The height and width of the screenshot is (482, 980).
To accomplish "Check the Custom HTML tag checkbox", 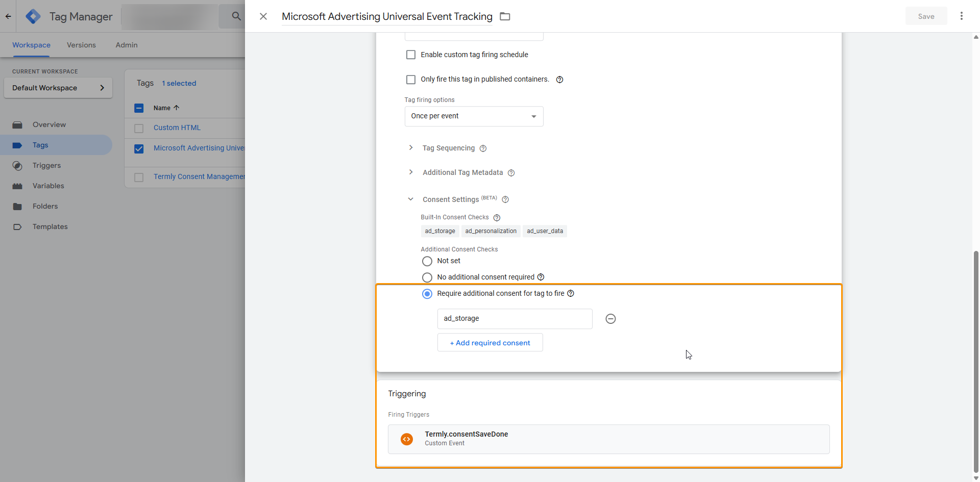I will pos(139,128).
